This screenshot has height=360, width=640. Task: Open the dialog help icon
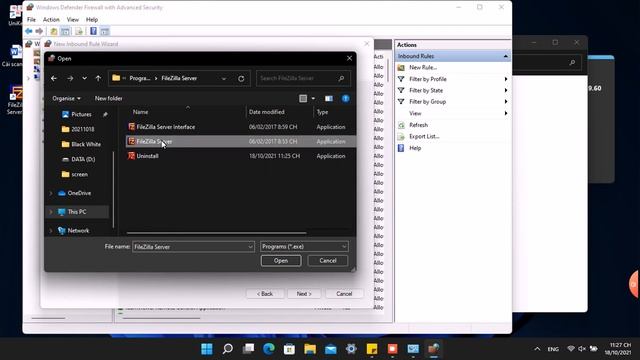(346, 98)
